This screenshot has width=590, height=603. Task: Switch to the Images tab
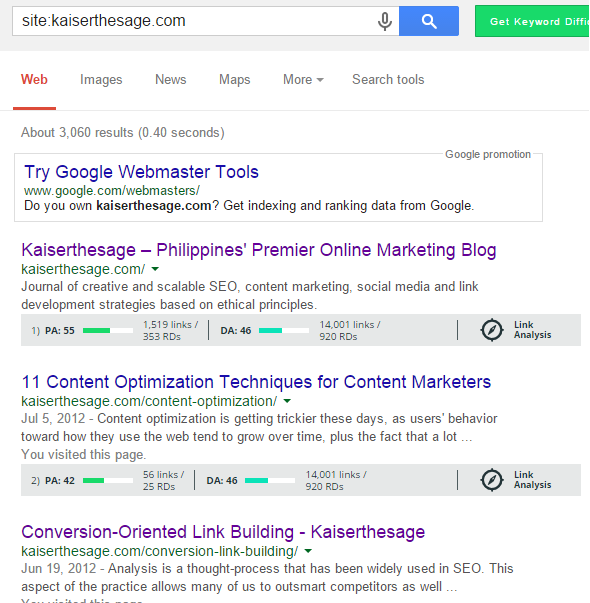click(x=101, y=80)
